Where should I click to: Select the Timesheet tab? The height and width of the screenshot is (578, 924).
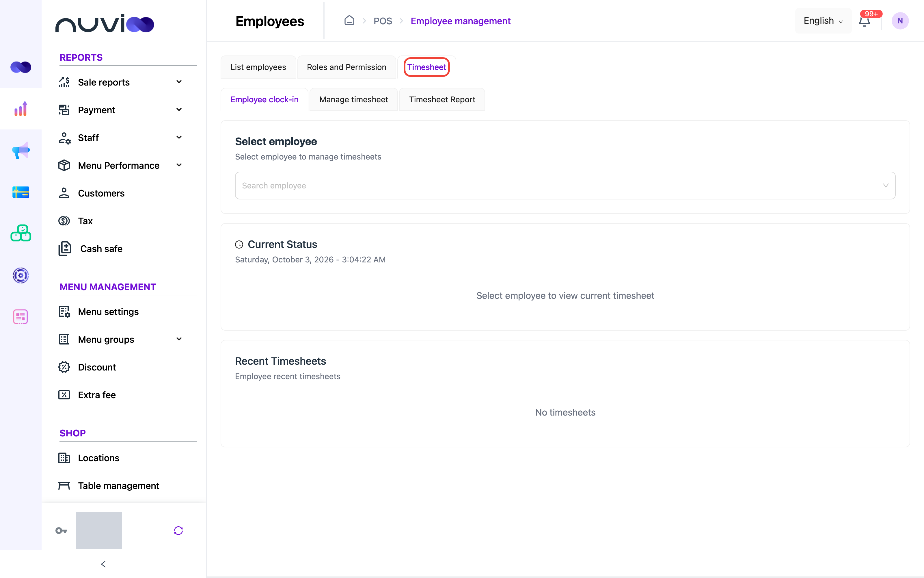426,67
